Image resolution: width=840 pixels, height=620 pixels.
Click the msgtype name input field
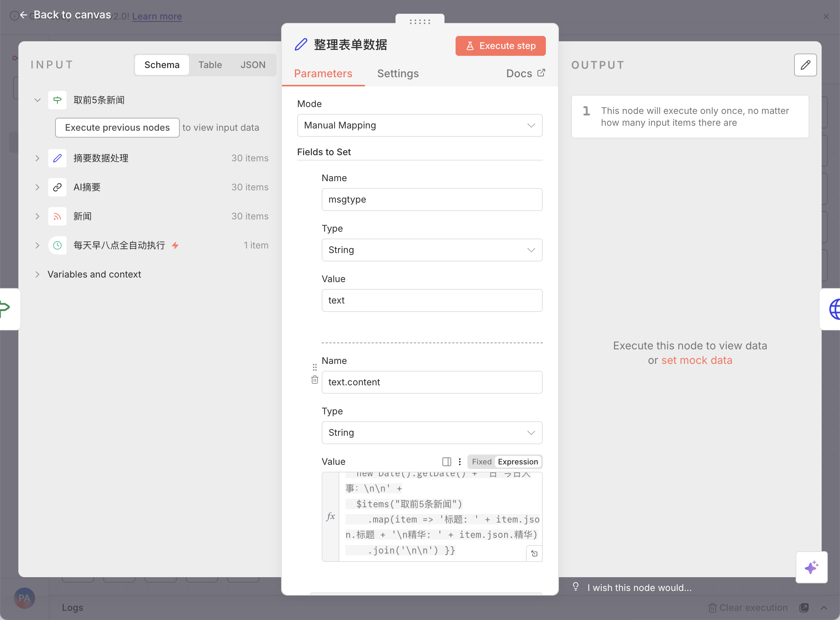[432, 200]
